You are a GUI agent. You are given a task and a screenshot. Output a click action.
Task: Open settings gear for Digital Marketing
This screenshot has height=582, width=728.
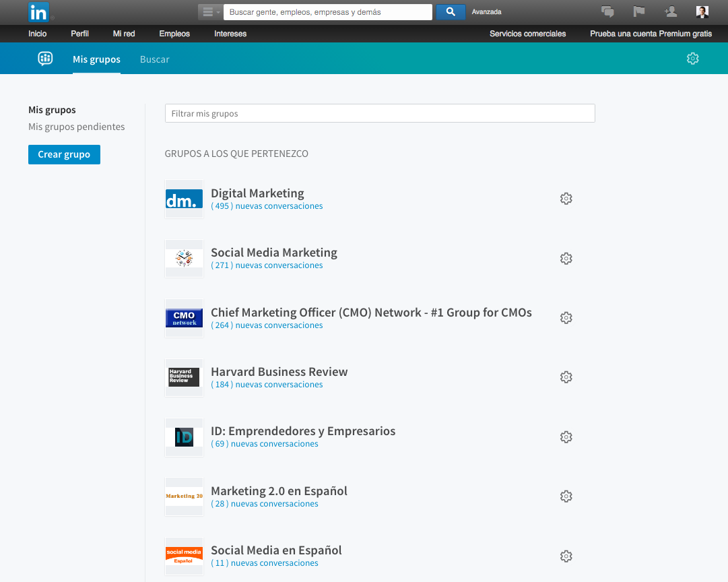pos(566,199)
